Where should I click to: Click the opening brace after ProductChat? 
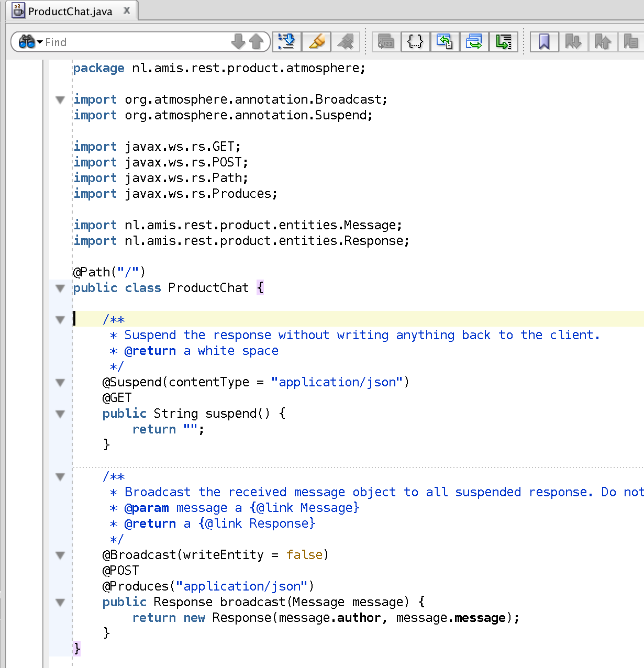260,288
